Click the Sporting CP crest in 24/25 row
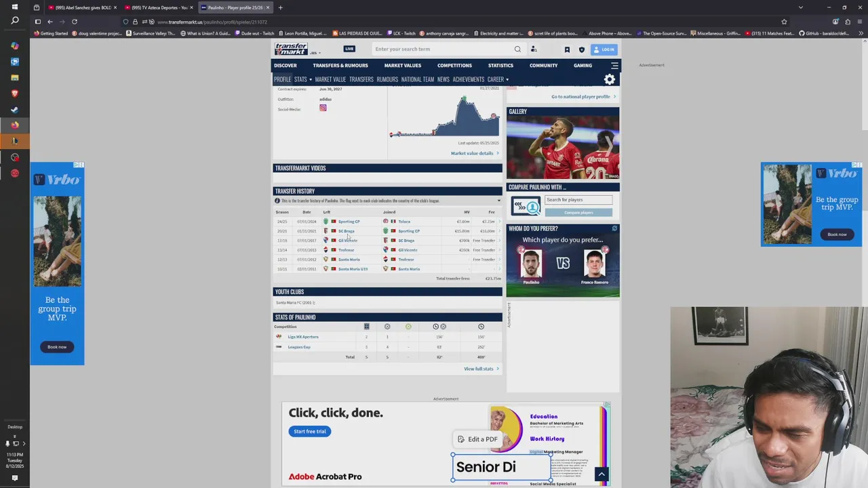 pyautogui.click(x=325, y=222)
